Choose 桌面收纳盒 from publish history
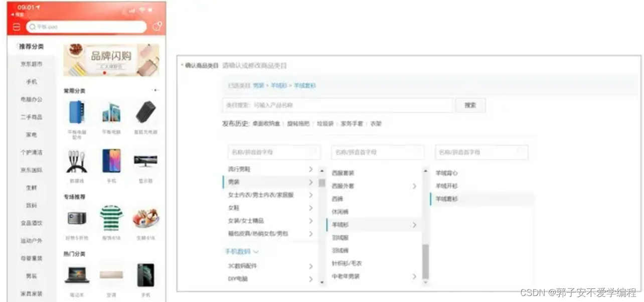This screenshot has width=644, height=302. [266, 123]
